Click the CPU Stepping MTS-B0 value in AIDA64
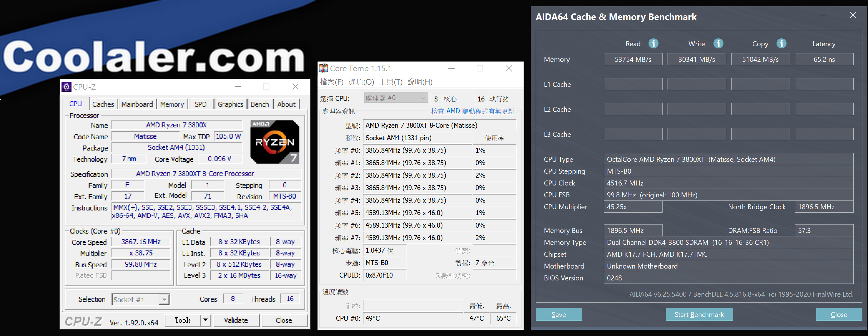The image size is (868, 336). [x=728, y=171]
